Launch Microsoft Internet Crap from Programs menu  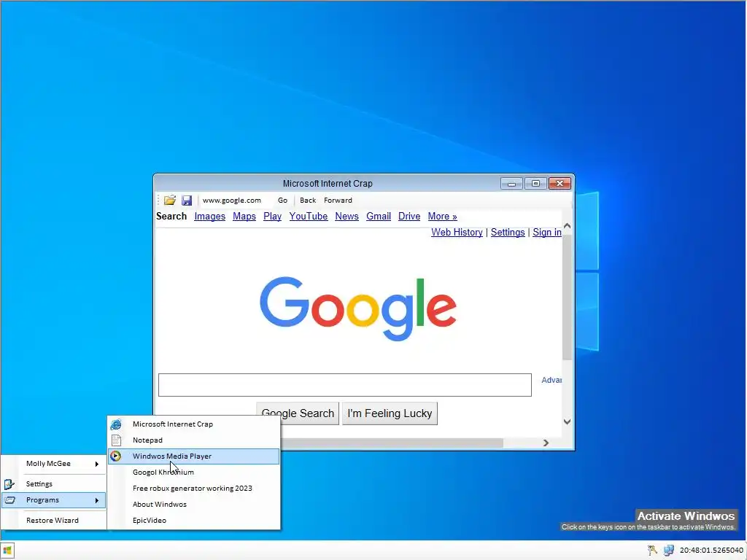coord(194,424)
